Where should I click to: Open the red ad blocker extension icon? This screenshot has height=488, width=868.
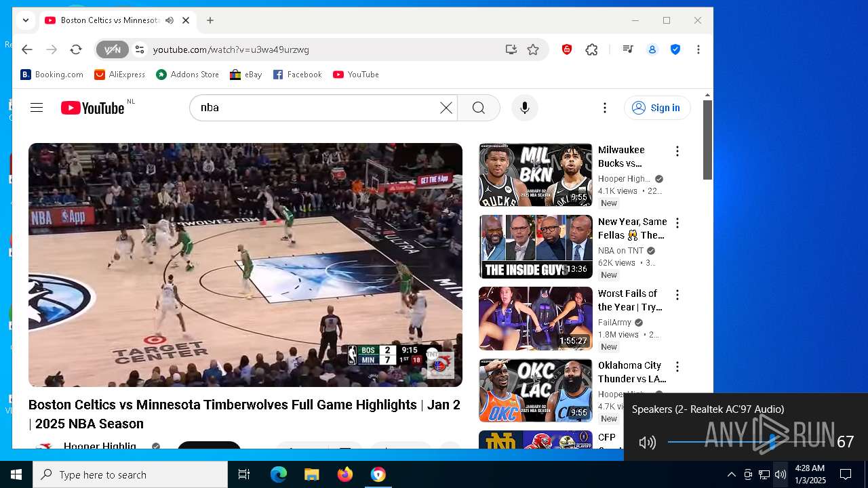point(567,49)
